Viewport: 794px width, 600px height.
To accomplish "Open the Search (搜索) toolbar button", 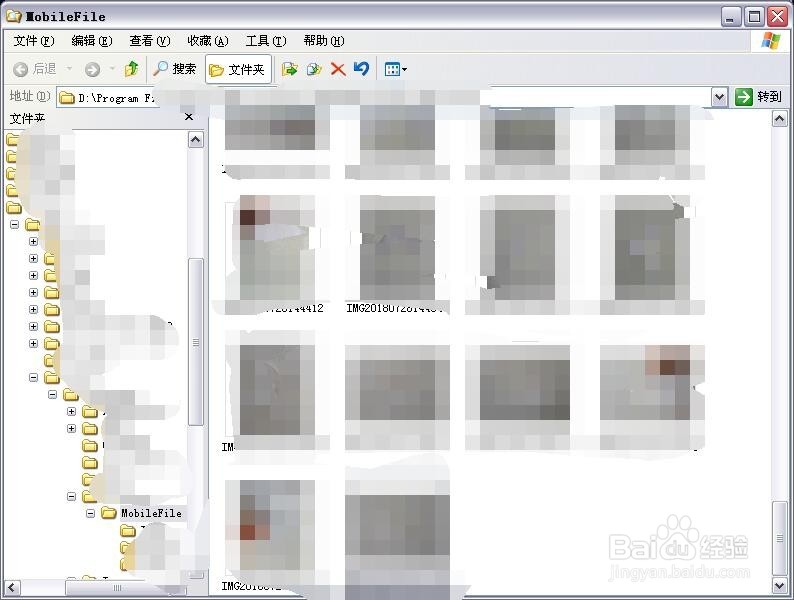I will pos(175,69).
